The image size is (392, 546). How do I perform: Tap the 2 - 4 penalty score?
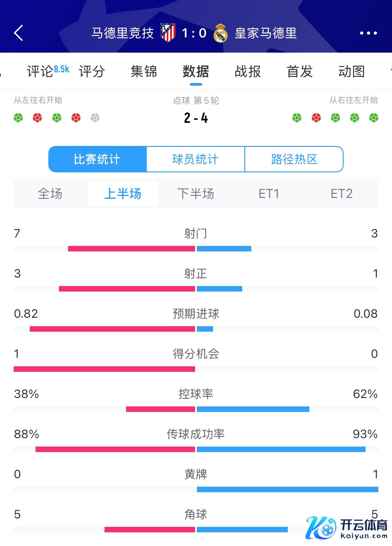point(196,118)
